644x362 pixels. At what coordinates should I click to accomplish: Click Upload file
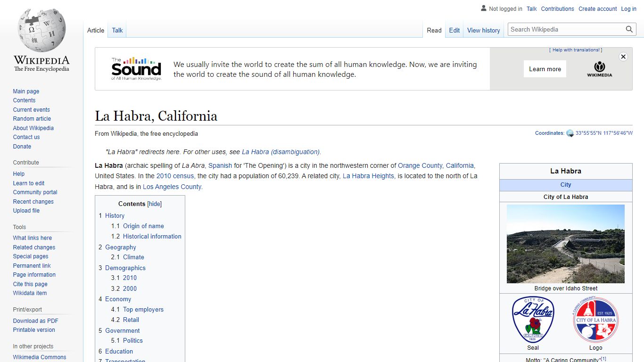[26, 211]
